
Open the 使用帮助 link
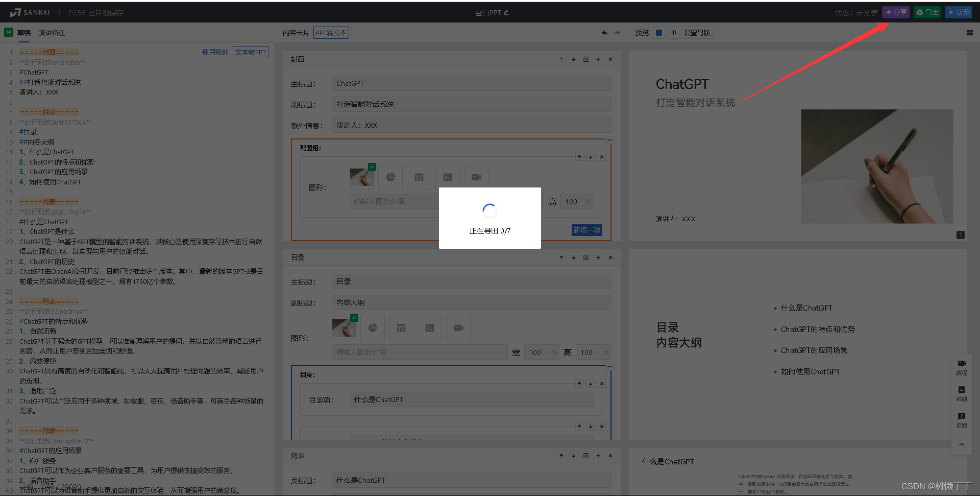tap(215, 52)
